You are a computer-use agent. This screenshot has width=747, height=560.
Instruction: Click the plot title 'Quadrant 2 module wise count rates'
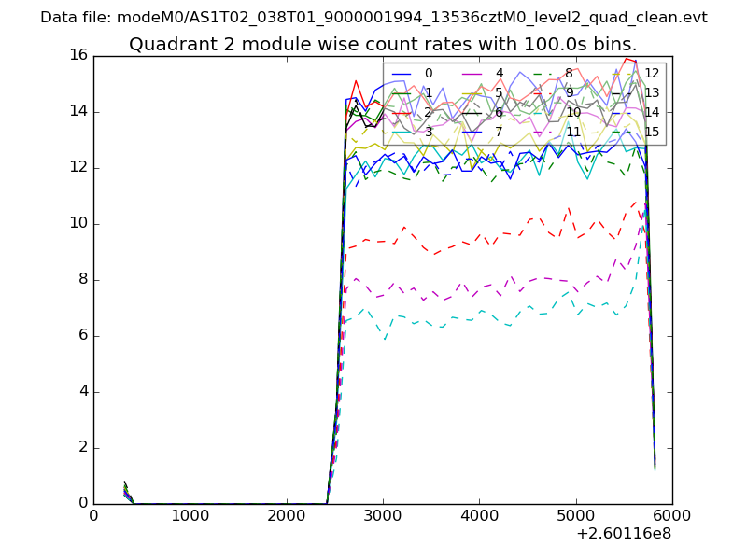point(383,45)
